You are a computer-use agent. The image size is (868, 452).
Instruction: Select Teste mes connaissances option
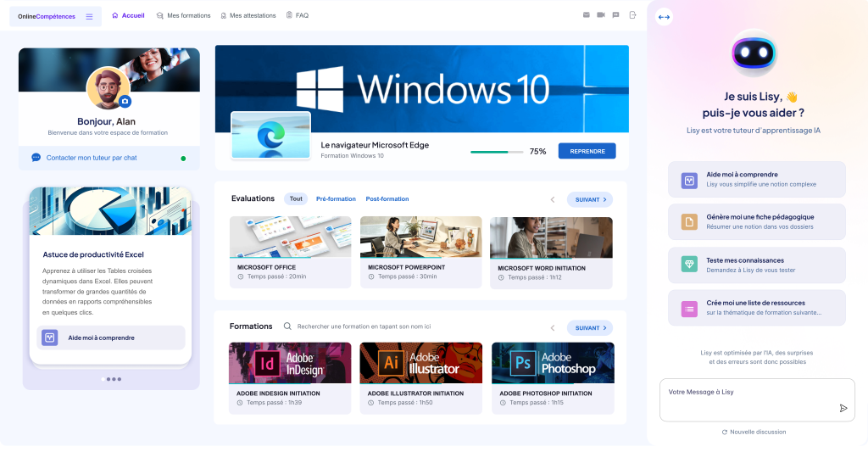click(x=757, y=265)
